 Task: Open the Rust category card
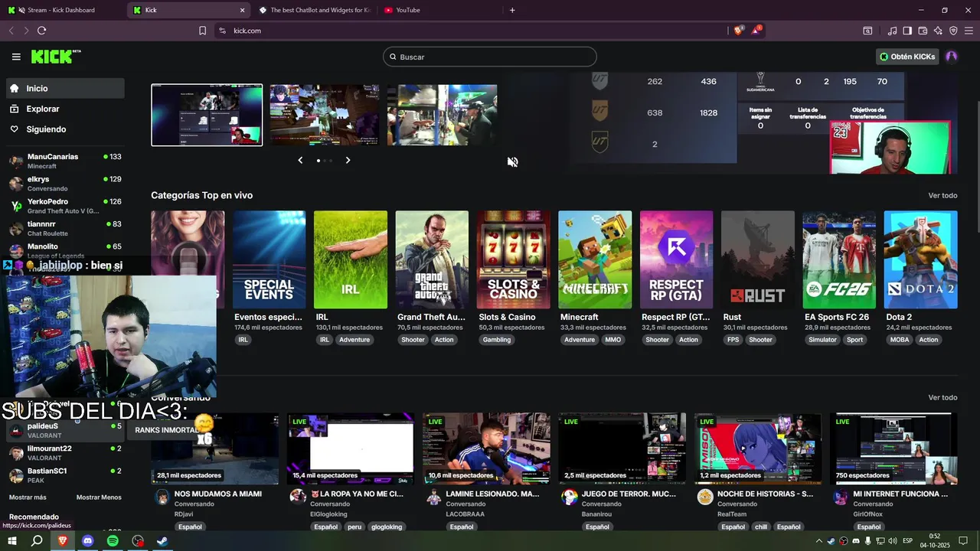pyautogui.click(x=758, y=260)
